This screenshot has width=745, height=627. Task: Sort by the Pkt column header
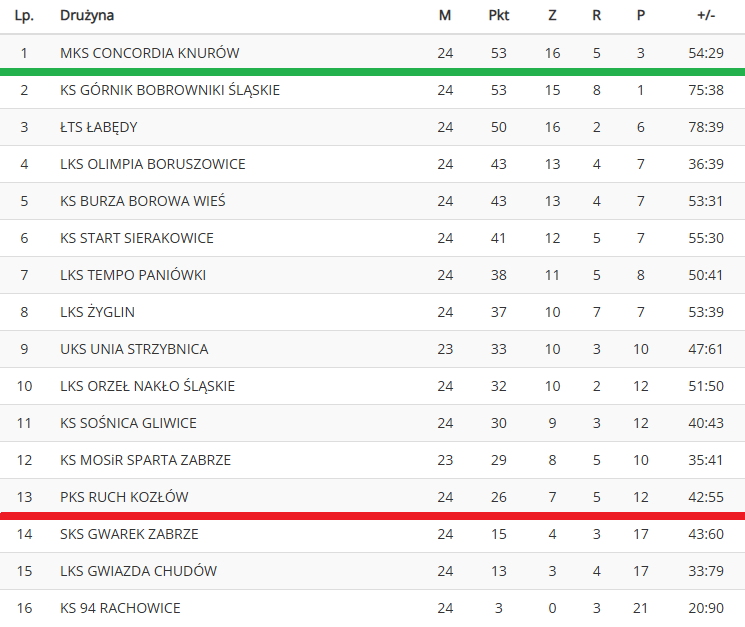coord(498,16)
